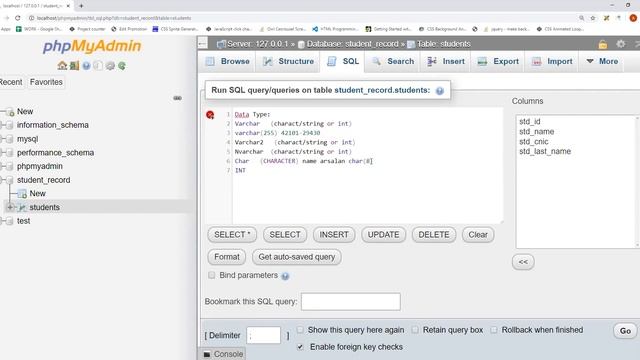Viewport: 640px width, 360px height.
Task: Open the students table in tree
Action: point(44,207)
